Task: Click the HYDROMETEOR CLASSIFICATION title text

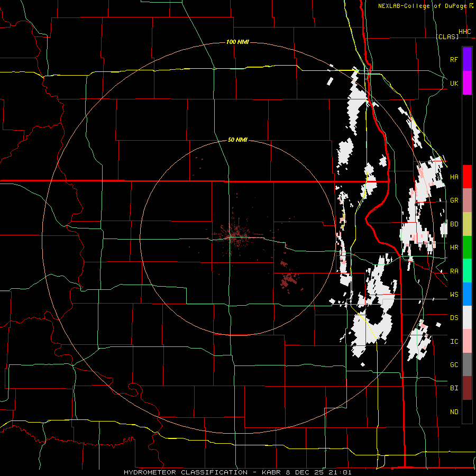Action: click(186, 472)
